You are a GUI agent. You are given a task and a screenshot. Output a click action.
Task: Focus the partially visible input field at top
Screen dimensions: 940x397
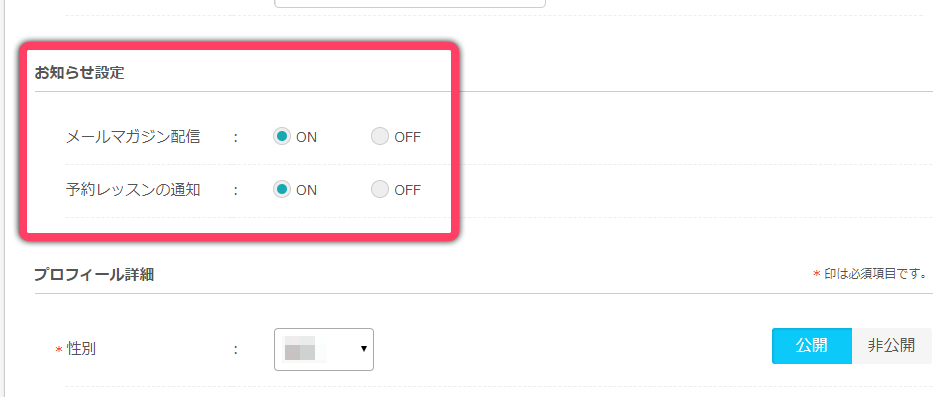409,4
